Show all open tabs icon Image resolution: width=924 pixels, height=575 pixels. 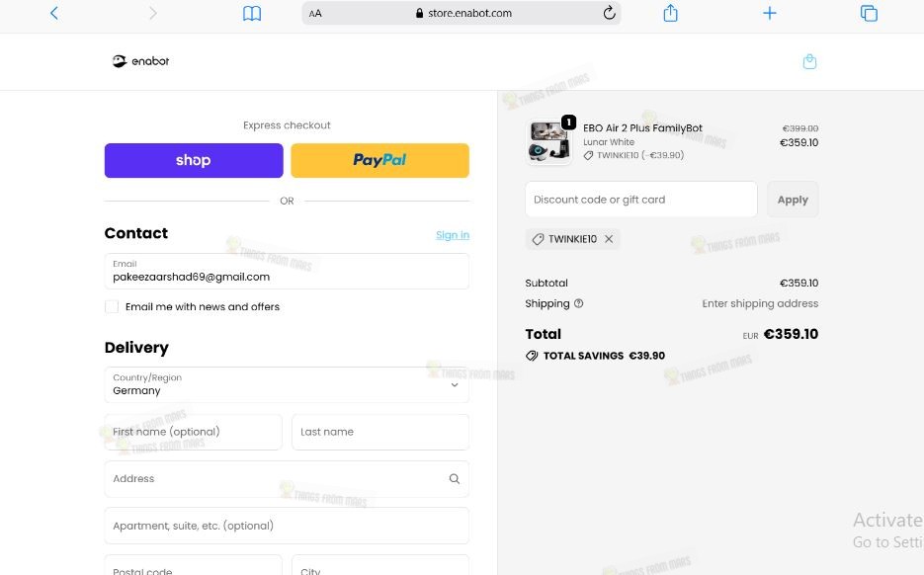(x=869, y=13)
